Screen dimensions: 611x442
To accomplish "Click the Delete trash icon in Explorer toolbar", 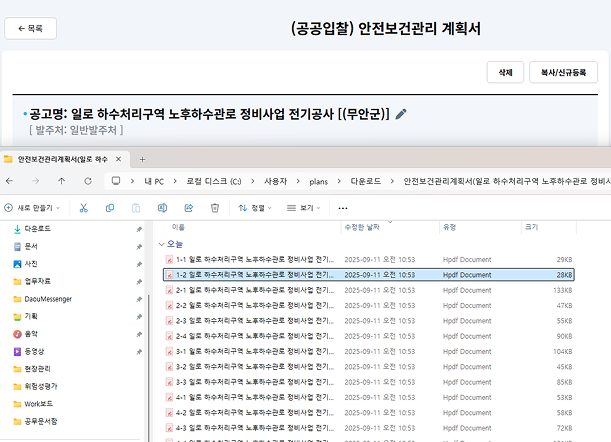I will pos(214,208).
